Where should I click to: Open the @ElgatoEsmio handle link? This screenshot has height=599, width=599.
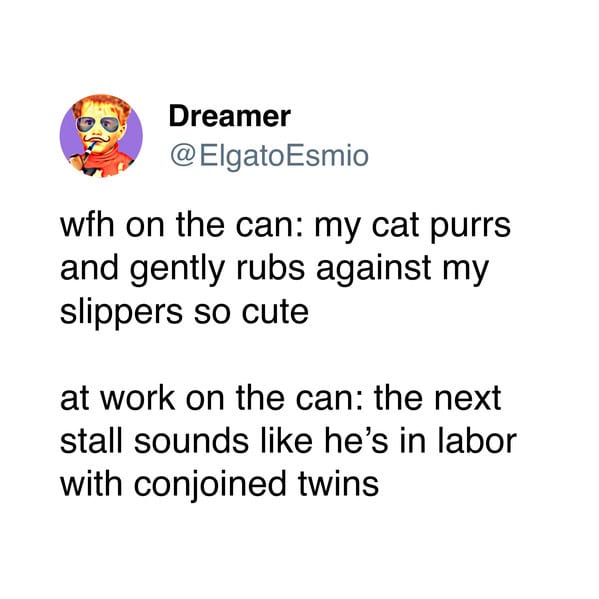point(269,156)
